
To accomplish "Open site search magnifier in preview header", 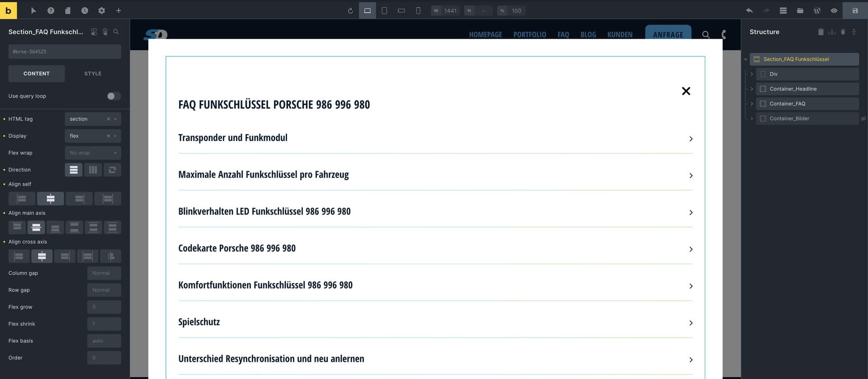I will (x=706, y=34).
